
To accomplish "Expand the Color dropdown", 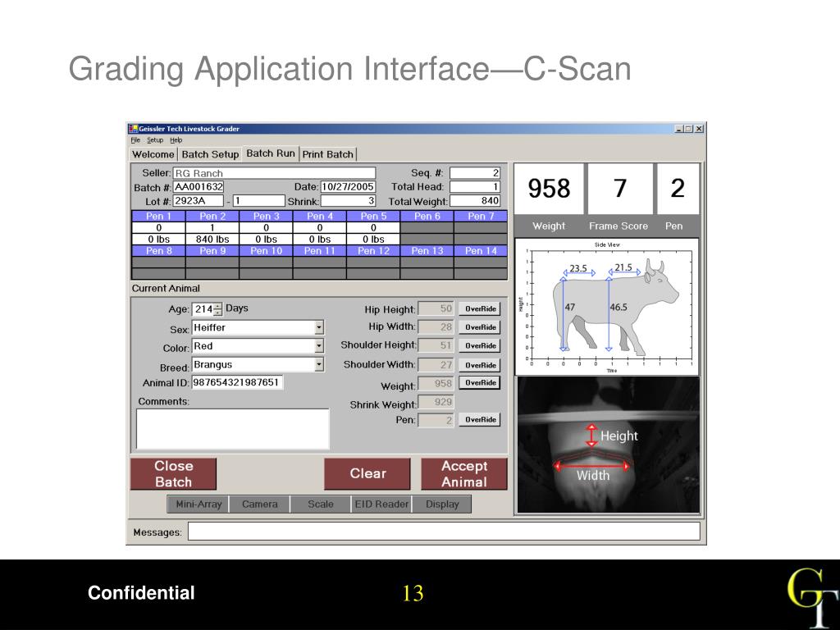I will click(x=319, y=346).
